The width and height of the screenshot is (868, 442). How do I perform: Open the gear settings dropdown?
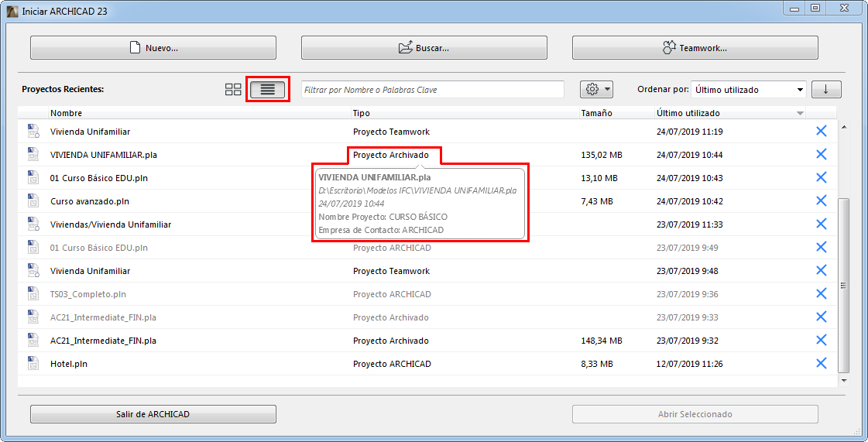point(596,89)
